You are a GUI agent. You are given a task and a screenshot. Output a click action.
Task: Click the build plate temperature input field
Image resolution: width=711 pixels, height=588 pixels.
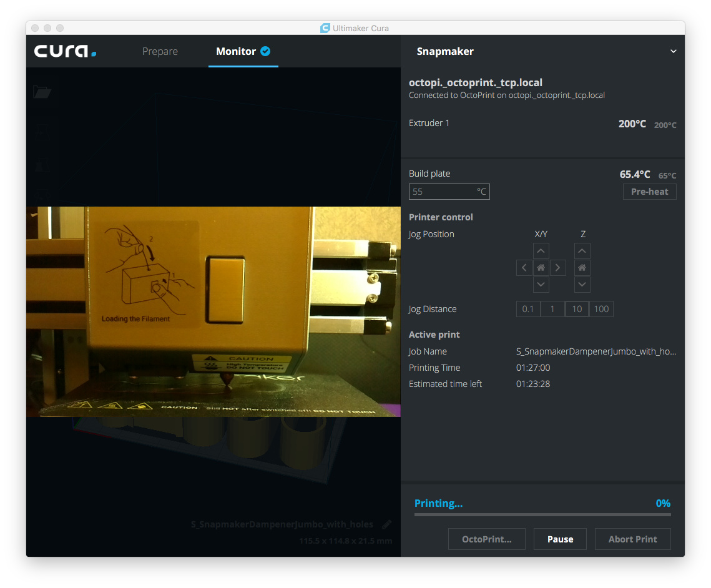pyautogui.click(x=449, y=192)
